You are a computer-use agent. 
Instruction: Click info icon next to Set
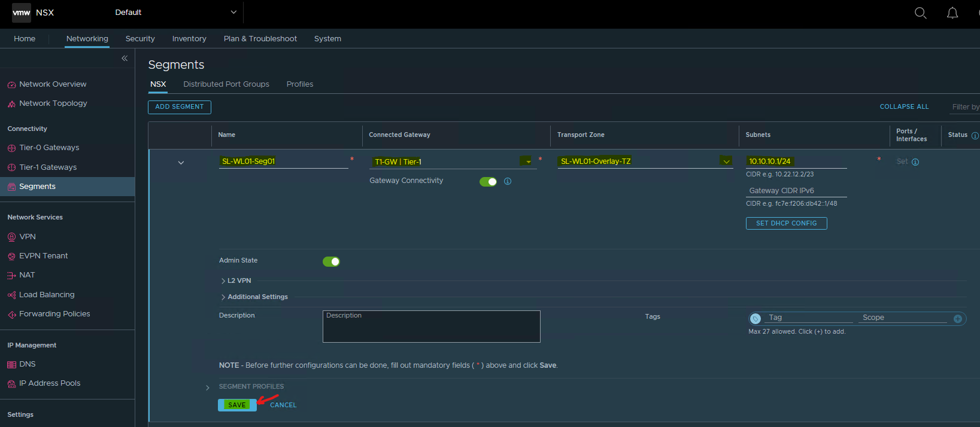click(x=915, y=162)
